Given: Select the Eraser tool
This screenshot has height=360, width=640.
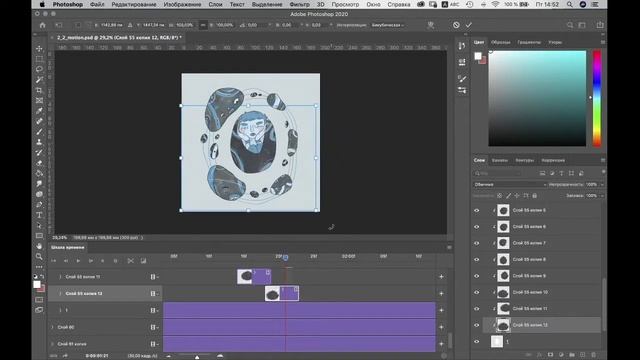Looking at the screenshot, I should tap(39, 163).
